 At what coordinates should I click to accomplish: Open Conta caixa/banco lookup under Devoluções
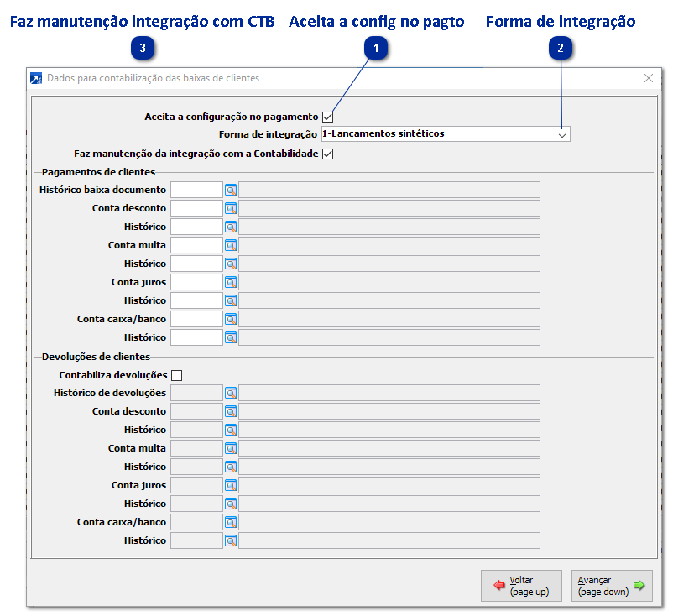coord(232,522)
